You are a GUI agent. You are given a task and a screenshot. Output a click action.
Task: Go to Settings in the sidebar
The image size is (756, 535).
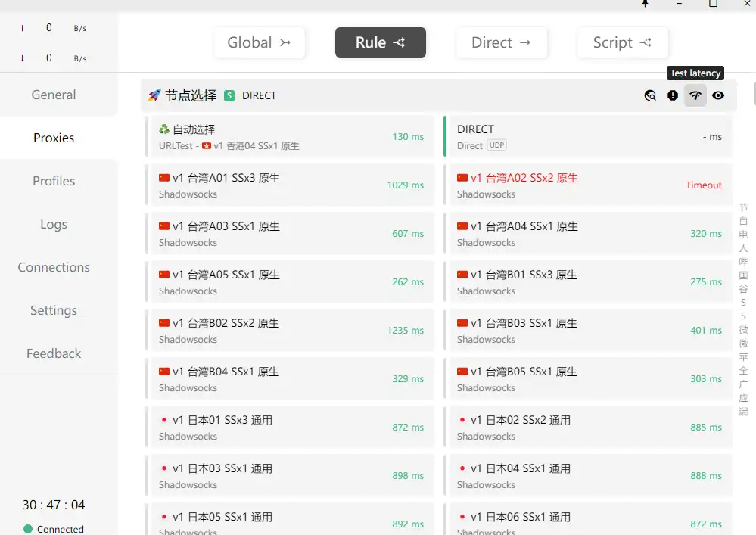tap(54, 310)
